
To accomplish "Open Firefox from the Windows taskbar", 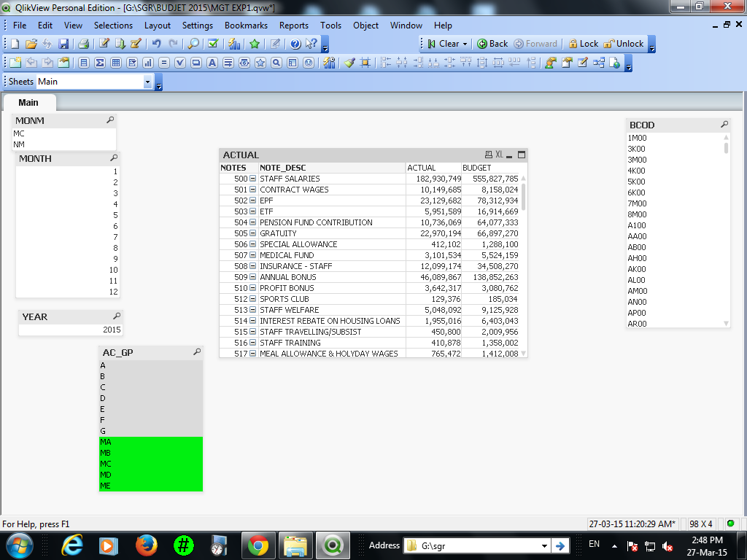I will (146, 545).
